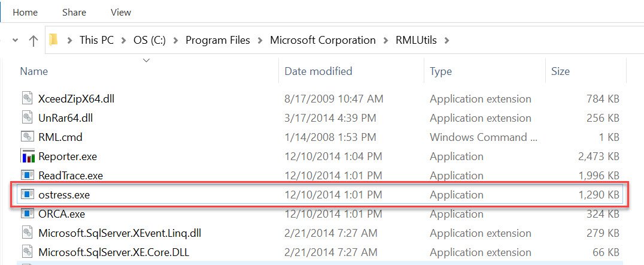Sort files by Date modified column
This screenshot has height=265, width=644.
click(318, 71)
